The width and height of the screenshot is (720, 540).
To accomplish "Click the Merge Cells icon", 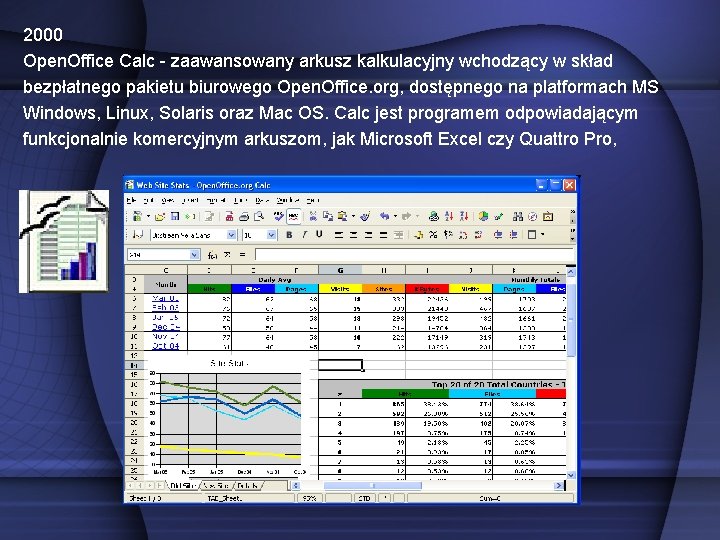I will coord(398,235).
